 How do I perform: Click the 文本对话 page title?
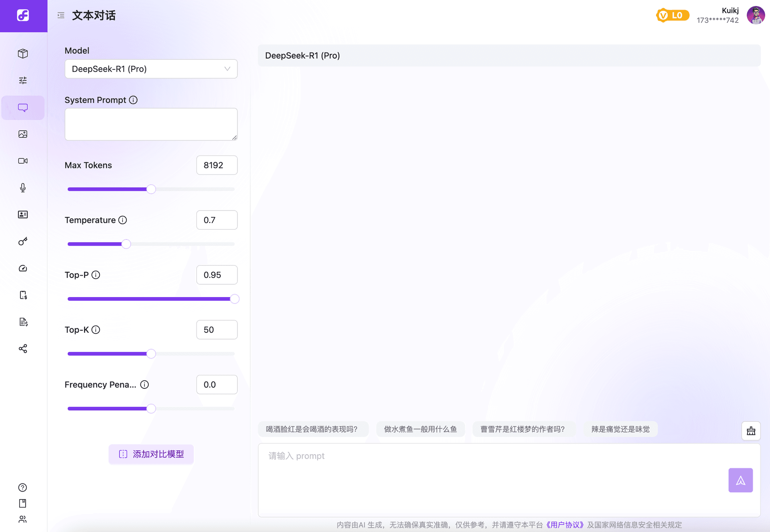94,15
